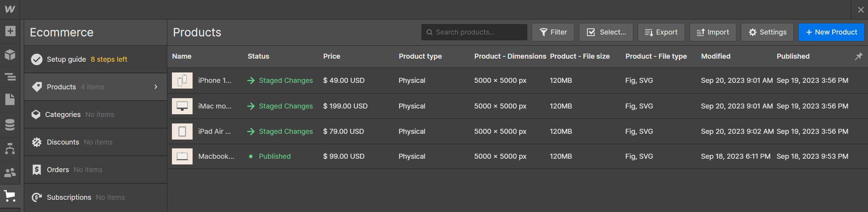Click the Categories box icon
This screenshot has width=868, height=212.
(36, 115)
